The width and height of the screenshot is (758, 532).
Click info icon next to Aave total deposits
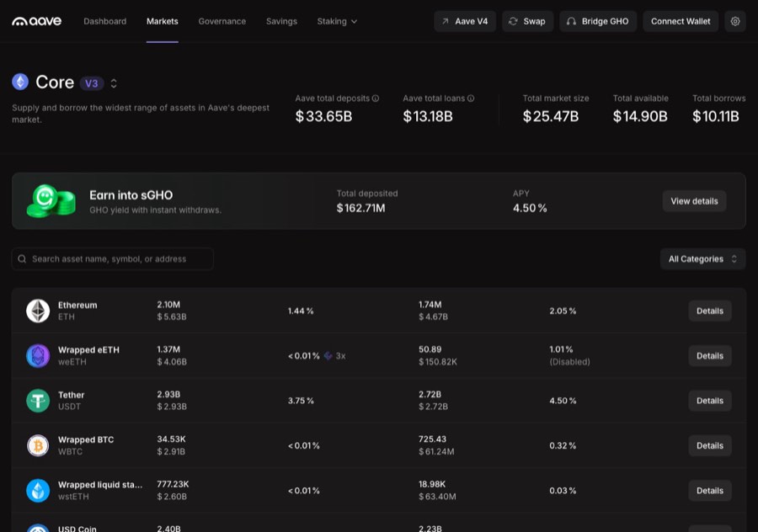coord(375,98)
